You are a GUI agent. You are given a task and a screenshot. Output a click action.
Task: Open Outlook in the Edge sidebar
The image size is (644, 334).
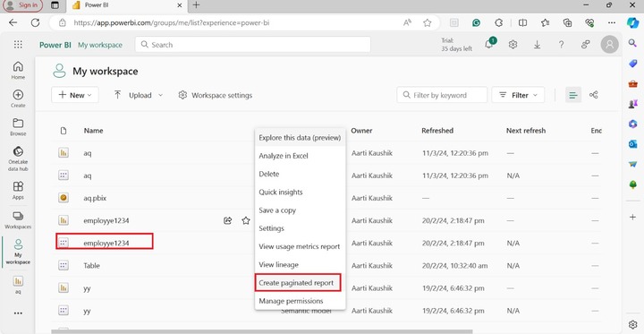pyautogui.click(x=632, y=144)
